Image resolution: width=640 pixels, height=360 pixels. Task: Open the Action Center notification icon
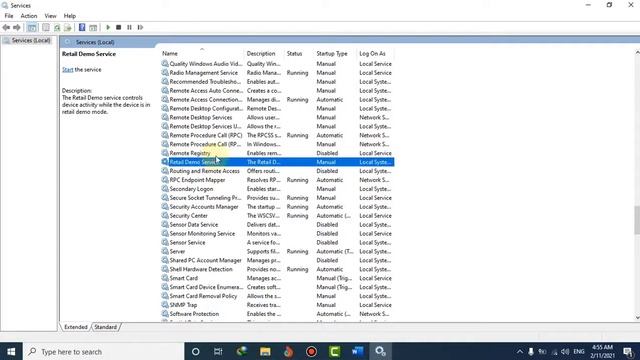pos(628,351)
